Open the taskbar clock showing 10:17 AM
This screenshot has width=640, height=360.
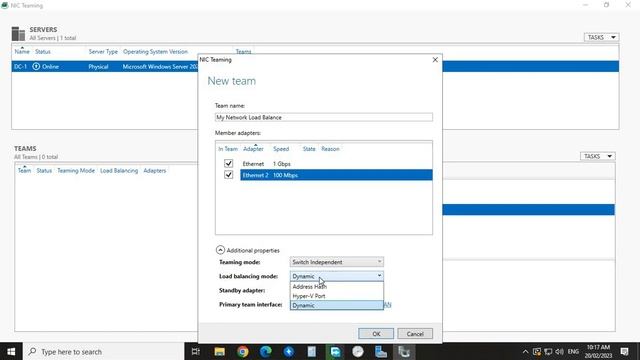(x=598, y=351)
